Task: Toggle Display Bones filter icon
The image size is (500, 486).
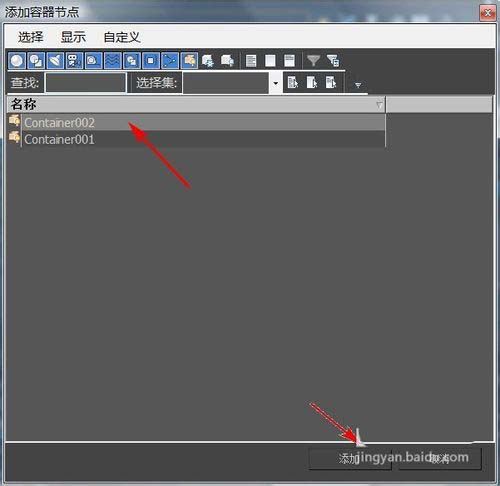Action: point(170,61)
